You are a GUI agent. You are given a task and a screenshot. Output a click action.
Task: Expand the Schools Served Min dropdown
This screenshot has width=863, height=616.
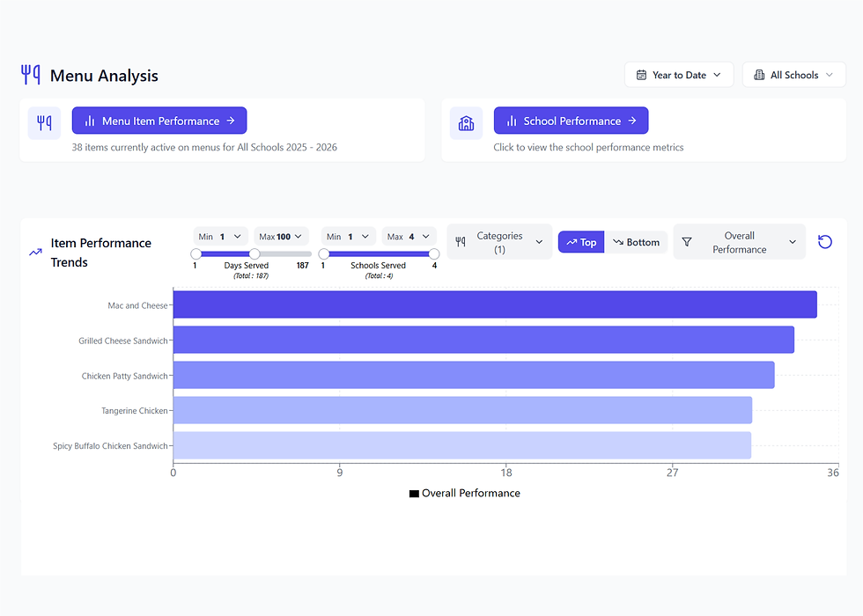pyautogui.click(x=349, y=237)
